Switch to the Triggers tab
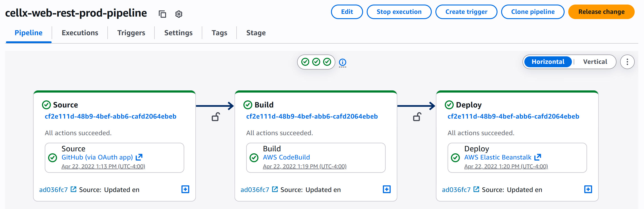This screenshot has height=209, width=644. pyautogui.click(x=131, y=33)
